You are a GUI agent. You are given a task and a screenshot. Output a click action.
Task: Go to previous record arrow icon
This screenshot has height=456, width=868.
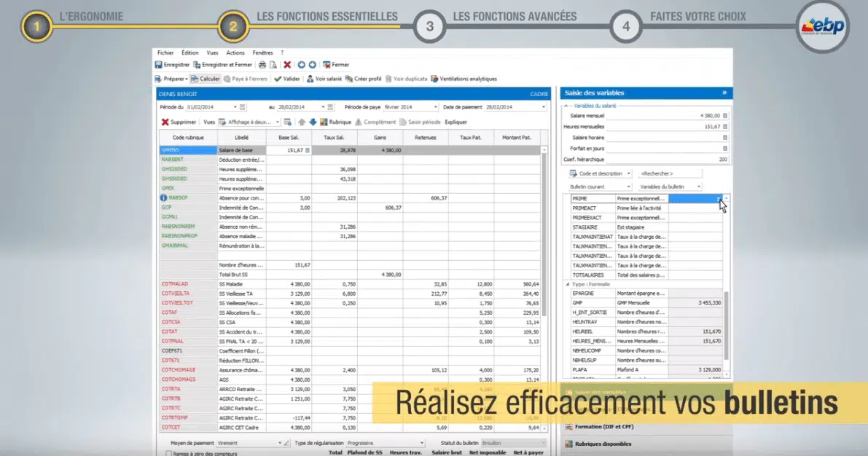coord(302,65)
